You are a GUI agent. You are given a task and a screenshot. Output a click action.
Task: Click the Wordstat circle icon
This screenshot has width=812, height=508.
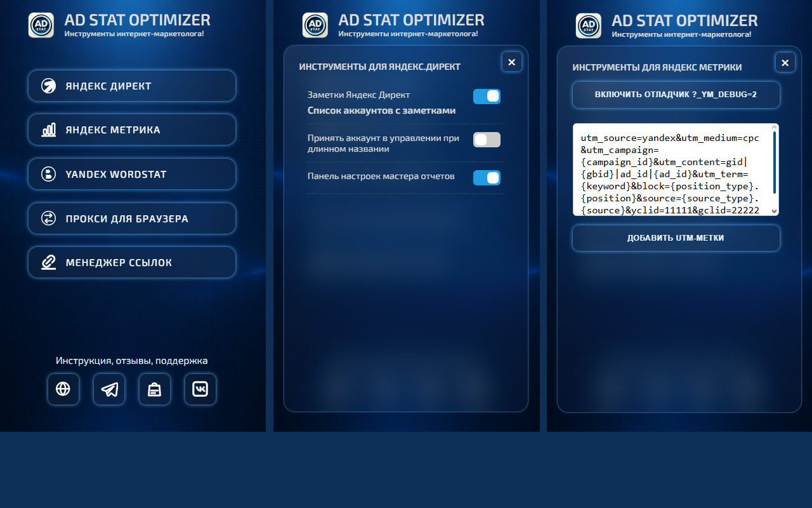49,174
